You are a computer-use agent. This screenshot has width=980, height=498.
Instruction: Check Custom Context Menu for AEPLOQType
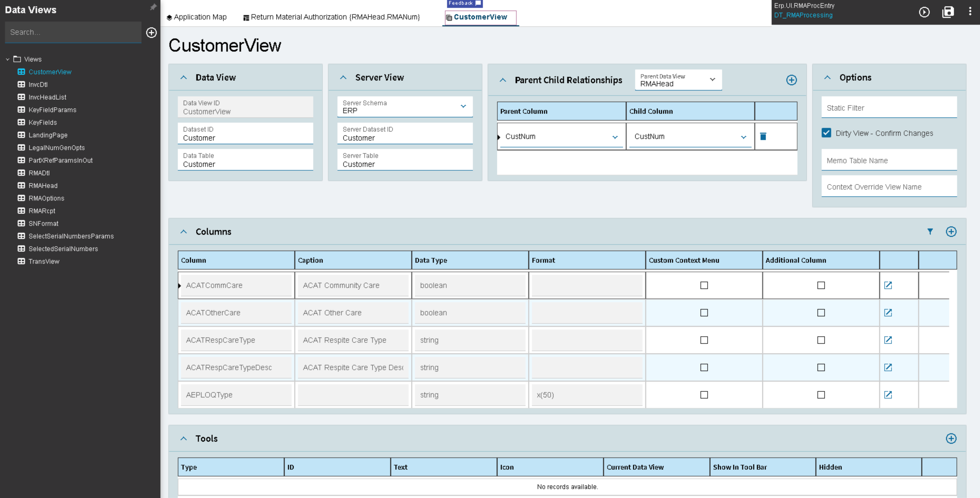[x=704, y=395]
